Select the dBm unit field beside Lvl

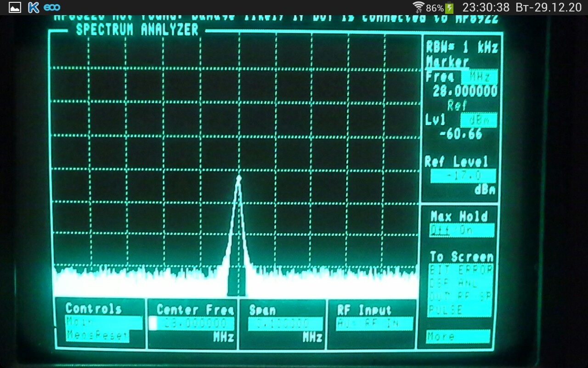(x=479, y=121)
